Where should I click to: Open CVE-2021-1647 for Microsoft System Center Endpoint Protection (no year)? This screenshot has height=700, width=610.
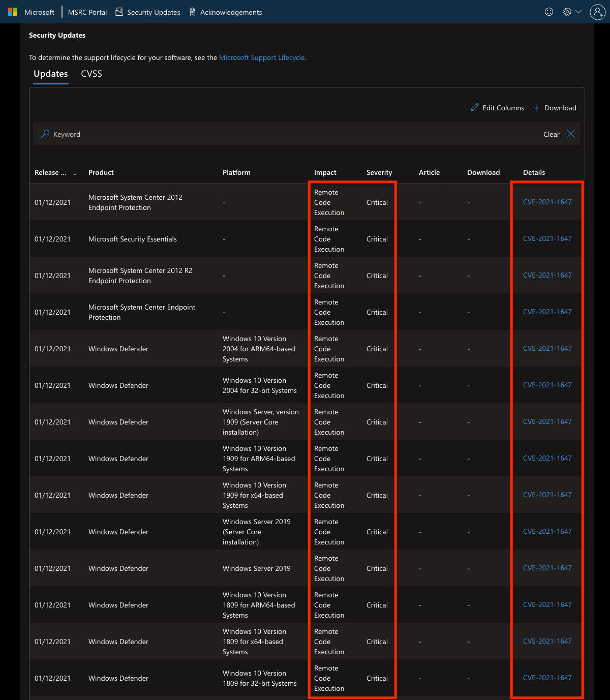pyautogui.click(x=547, y=312)
